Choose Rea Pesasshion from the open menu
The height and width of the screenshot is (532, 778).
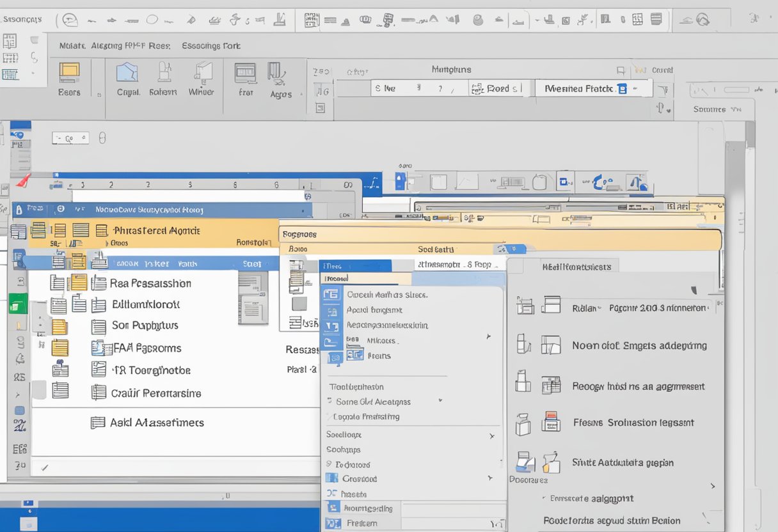151,283
